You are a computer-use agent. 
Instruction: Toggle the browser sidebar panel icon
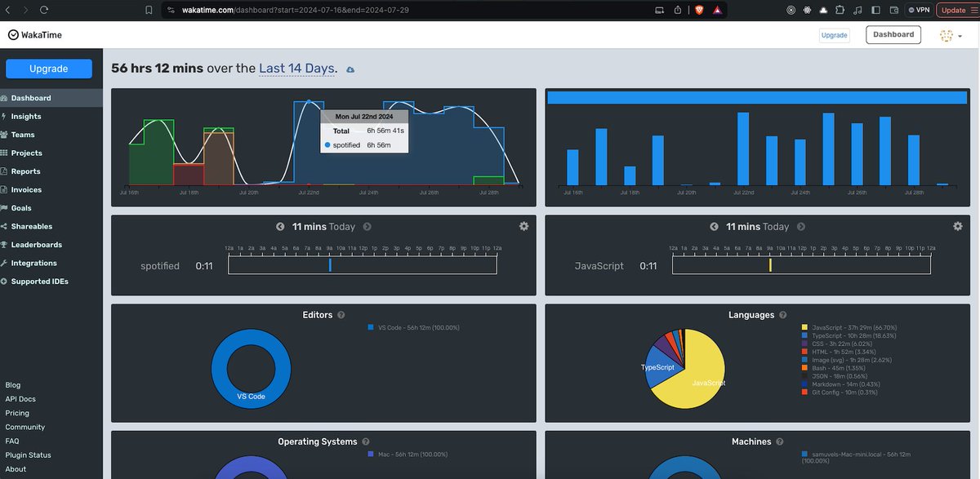pyautogui.click(x=875, y=10)
